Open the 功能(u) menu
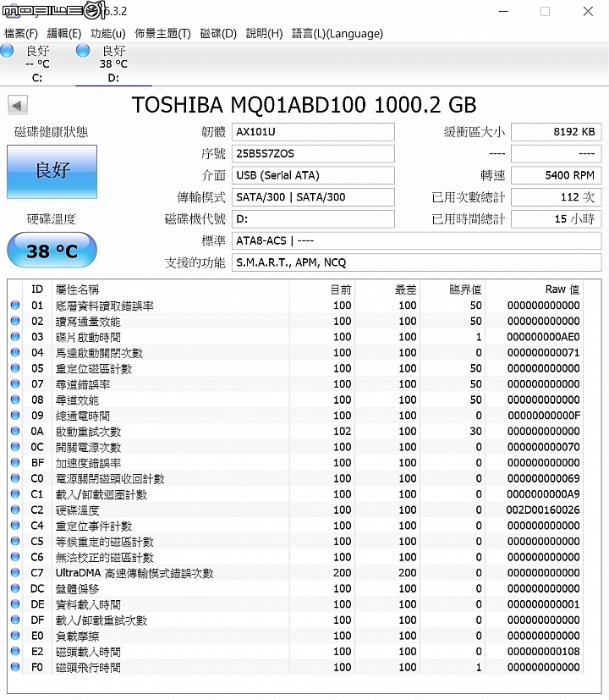 click(x=108, y=34)
